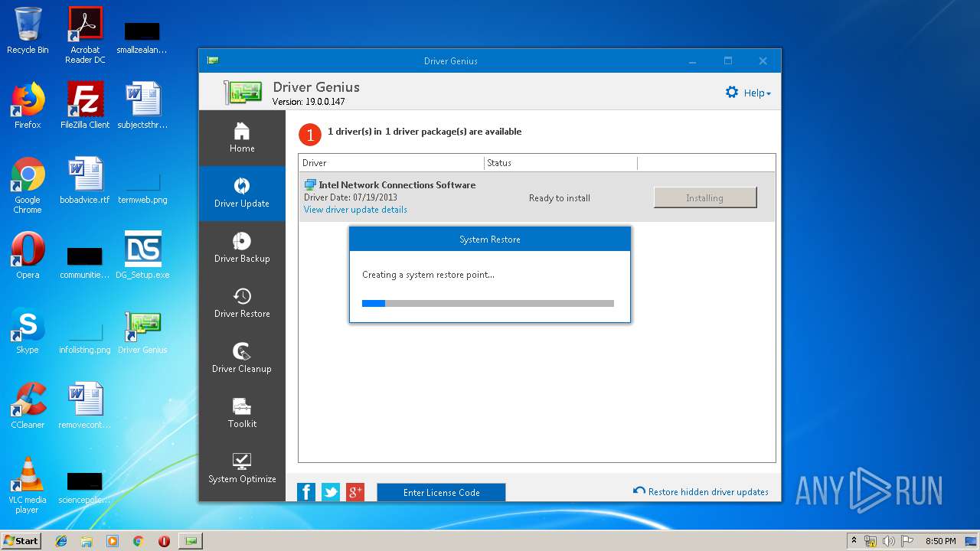
Task: Open subjectsthr document on desktop
Action: click(142, 106)
